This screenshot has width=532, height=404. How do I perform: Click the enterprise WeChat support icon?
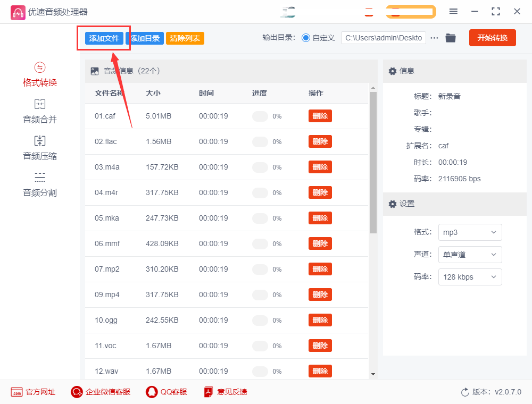77,392
